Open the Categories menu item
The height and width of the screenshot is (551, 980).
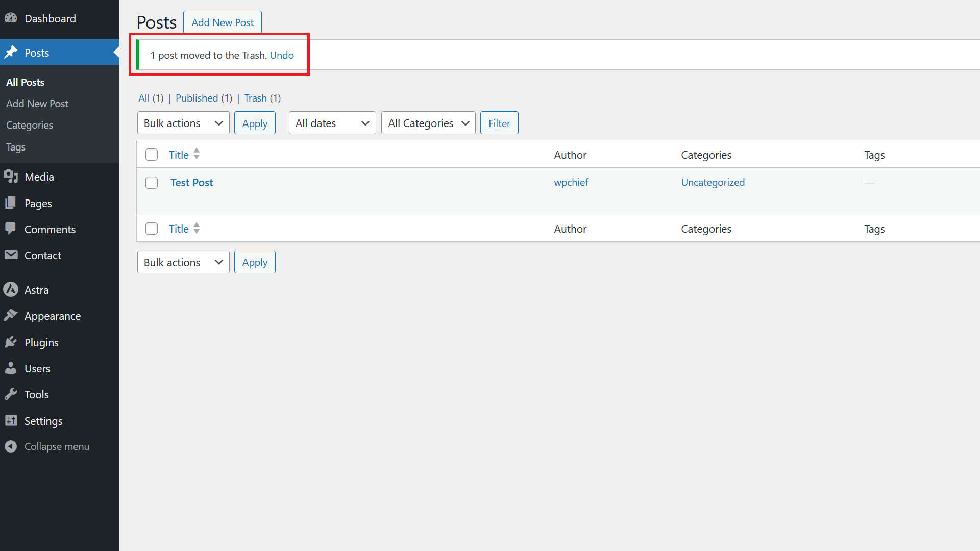30,125
